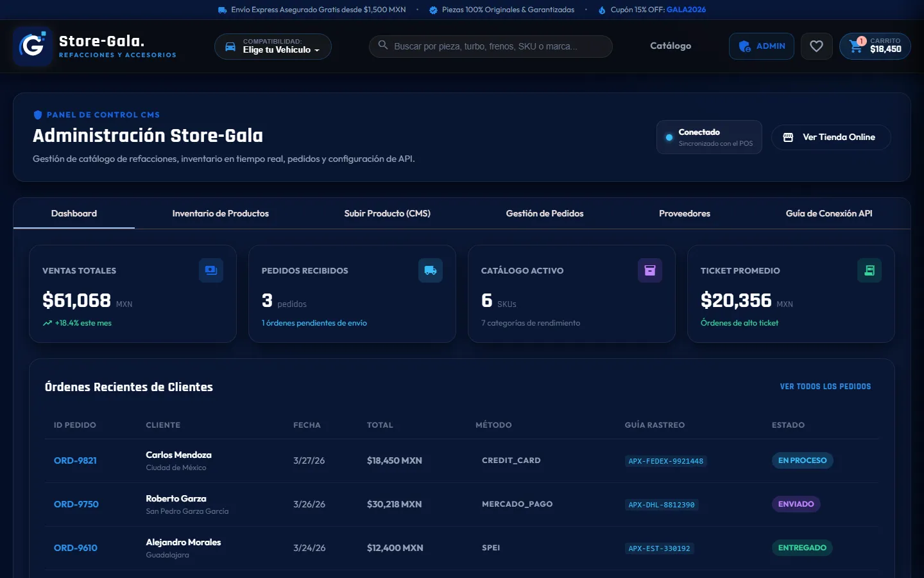This screenshot has height=578, width=924.
Task: Open the wishlist heart icon
Action: (x=816, y=46)
